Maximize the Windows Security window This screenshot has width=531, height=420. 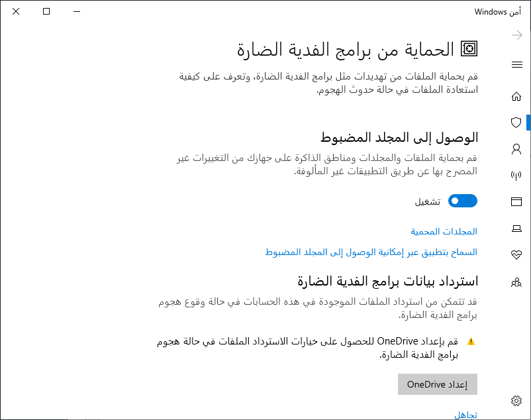(46, 11)
